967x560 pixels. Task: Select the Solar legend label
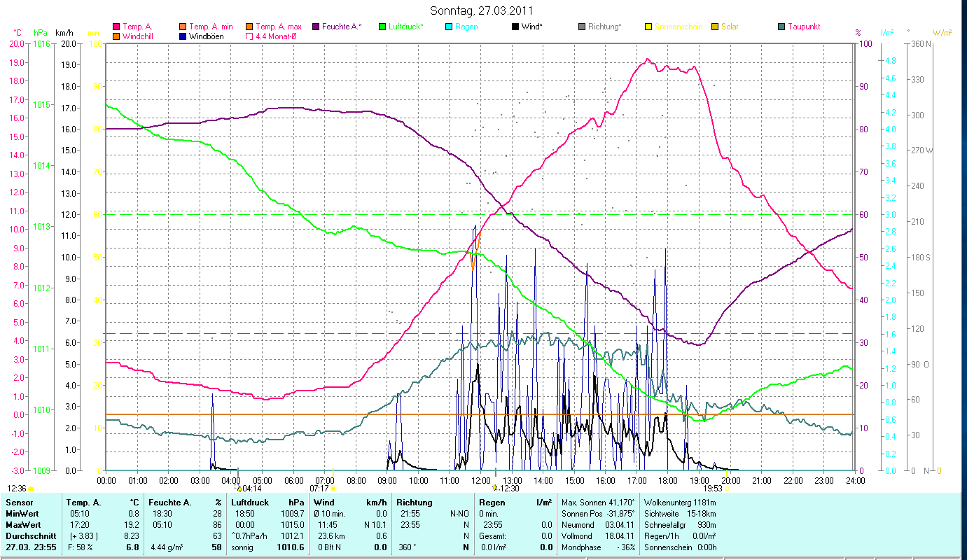tap(730, 27)
